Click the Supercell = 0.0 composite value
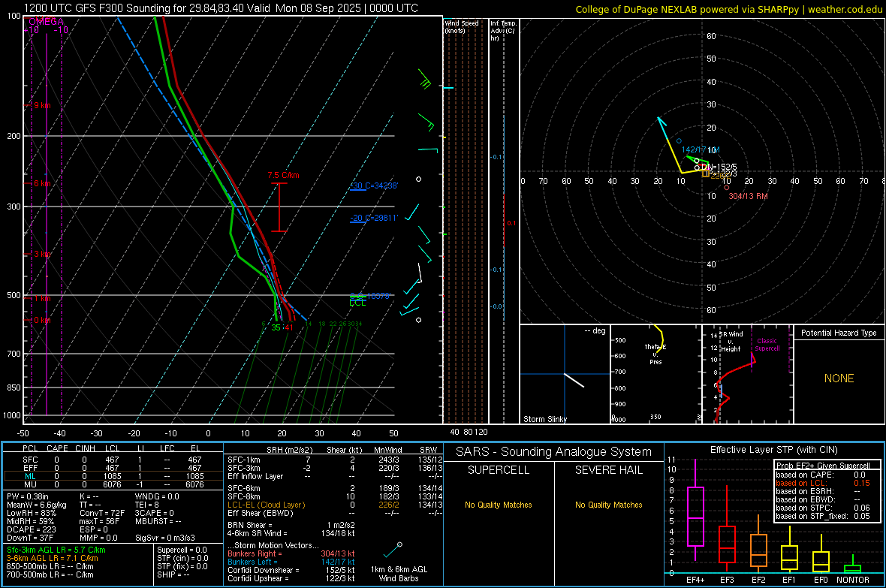This screenshot has width=886, height=588. click(182, 550)
